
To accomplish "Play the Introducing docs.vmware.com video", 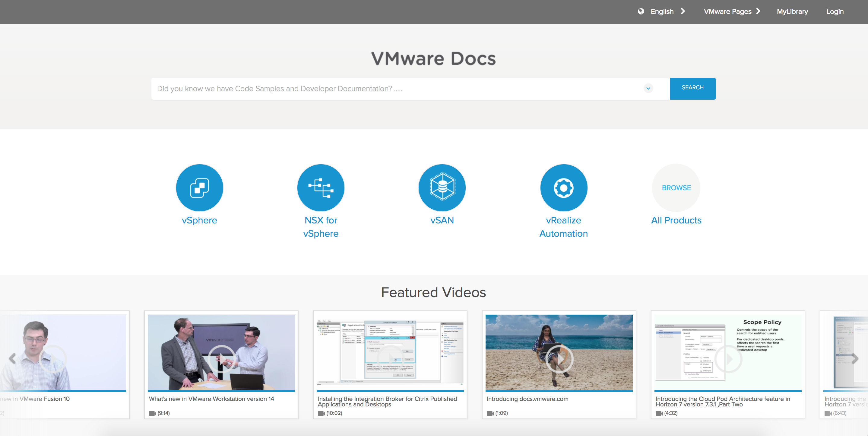I will 559,358.
